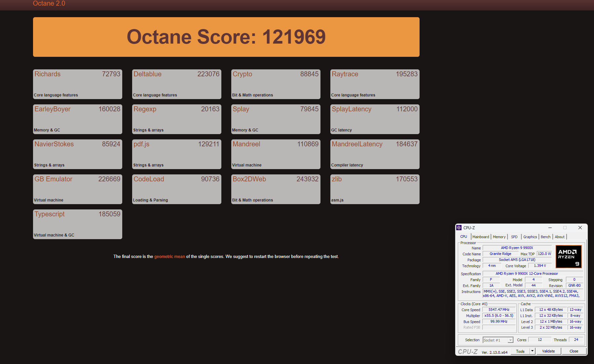
Task: Click the pdf.js benchmark name
Action: point(141,144)
